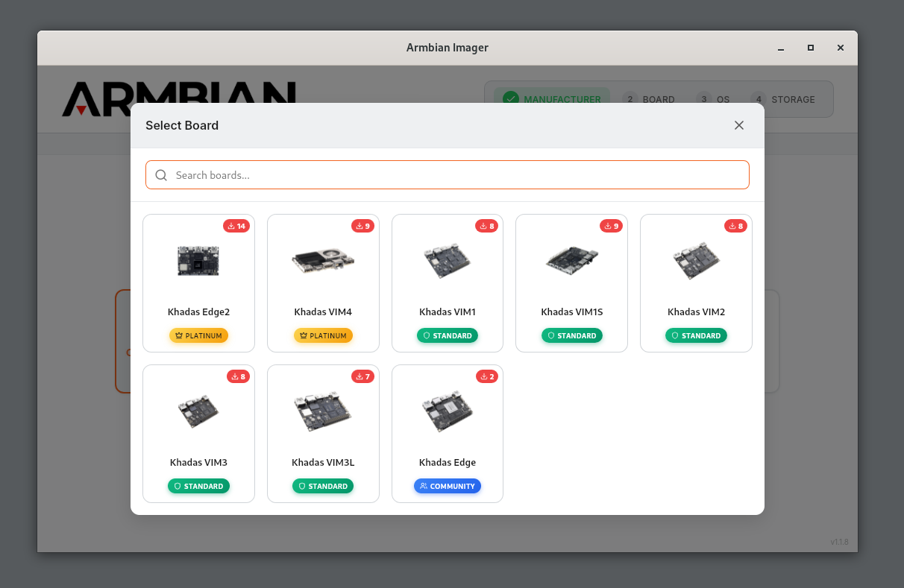
Task: Click the PLATINUM badge under Khadas Edge2
Action: click(198, 335)
